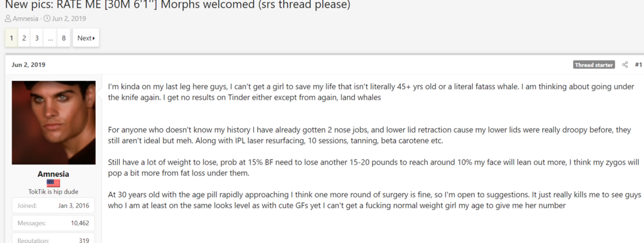Screen dimensions: 644x243
Task: Click the Amnesia author link under thread title
Action: (x=26, y=19)
